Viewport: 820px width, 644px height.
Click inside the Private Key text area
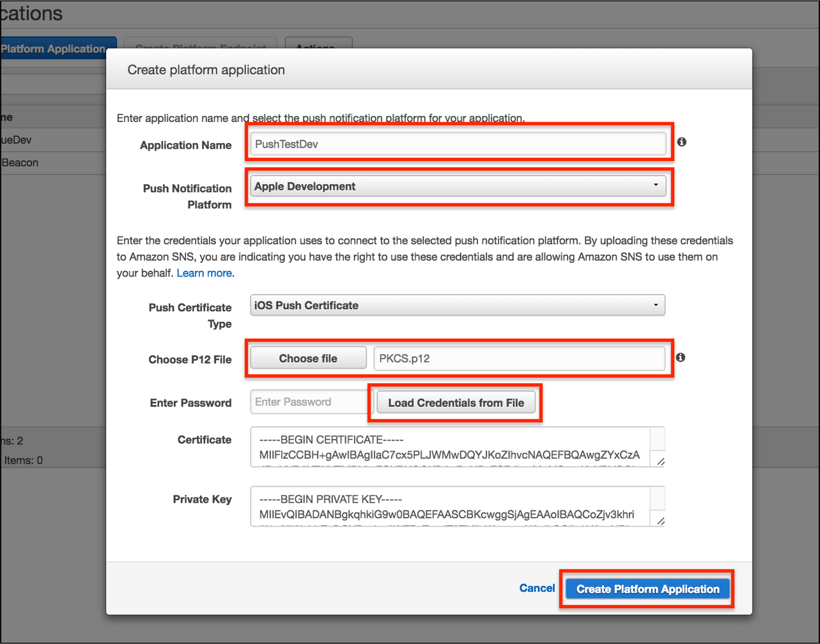[447, 507]
